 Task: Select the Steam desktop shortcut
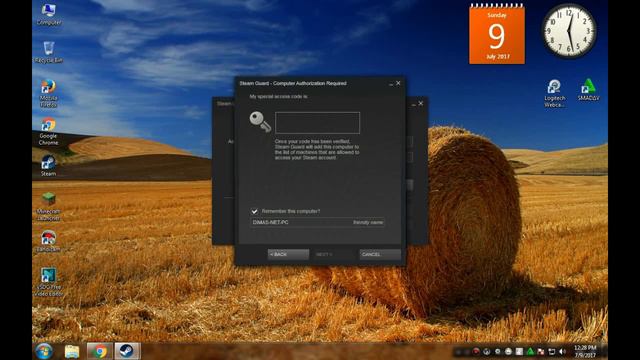click(48, 166)
